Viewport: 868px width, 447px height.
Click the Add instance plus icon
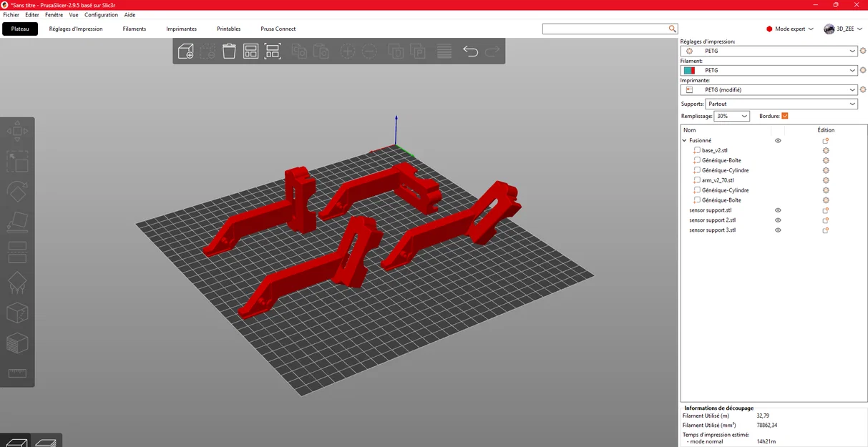coord(348,51)
